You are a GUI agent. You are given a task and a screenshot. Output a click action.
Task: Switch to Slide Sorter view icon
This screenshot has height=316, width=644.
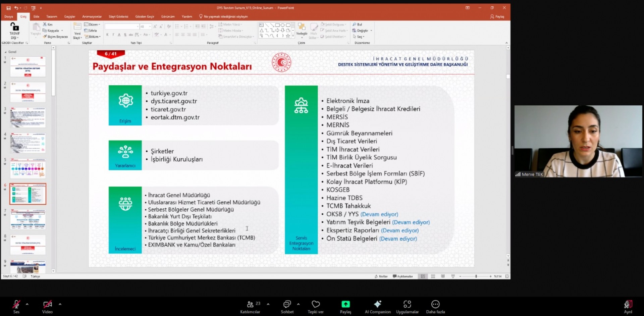click(433, 276)
